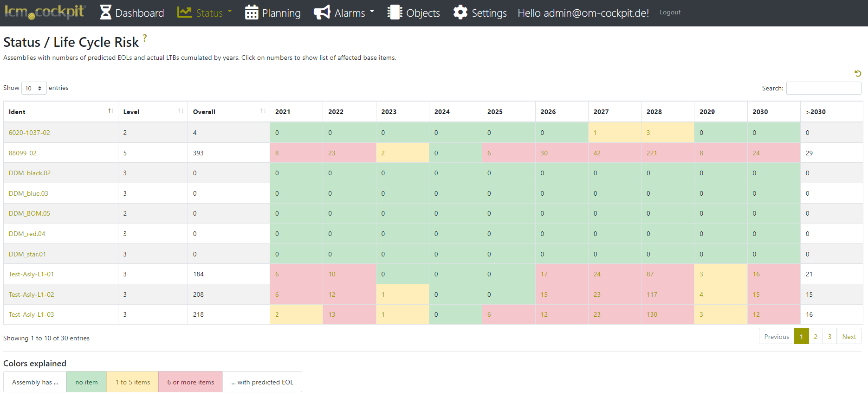868x396 pixels.
Task: Click the Objects chip icon
Action: tap(395, 13)
